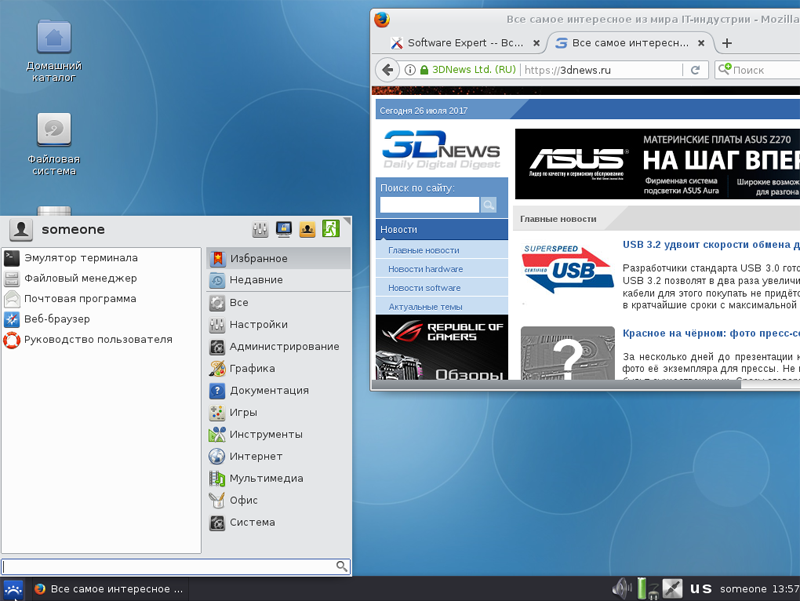Click the Firefox back arrow button
Viewport: 800px width, 601px height.
388,70
